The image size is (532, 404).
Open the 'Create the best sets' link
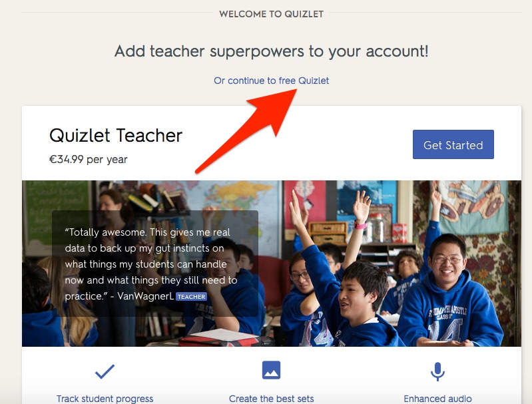click(x=271, y=399)
